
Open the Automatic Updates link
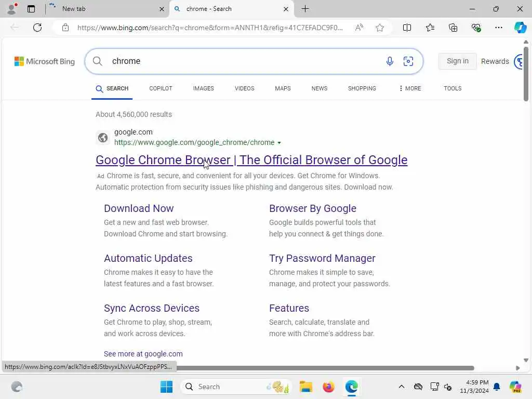pyautogui.click(x=148, y=258)
